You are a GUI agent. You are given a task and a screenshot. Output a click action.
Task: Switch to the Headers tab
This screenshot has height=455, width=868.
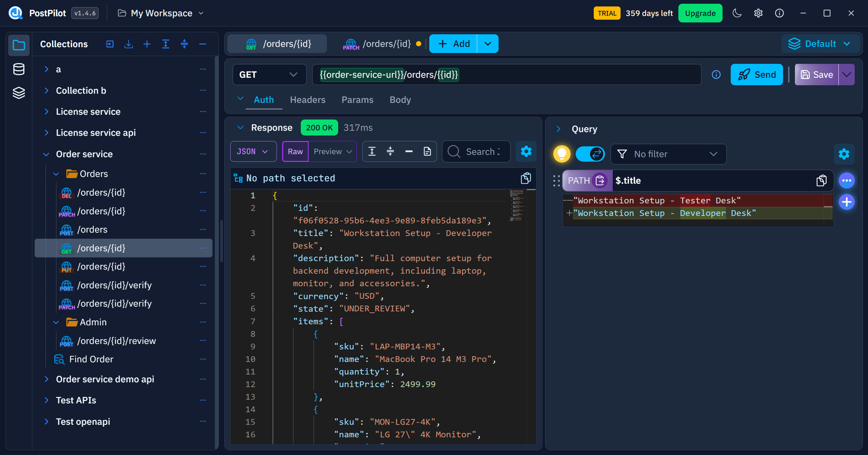click(x=308, y=100)
